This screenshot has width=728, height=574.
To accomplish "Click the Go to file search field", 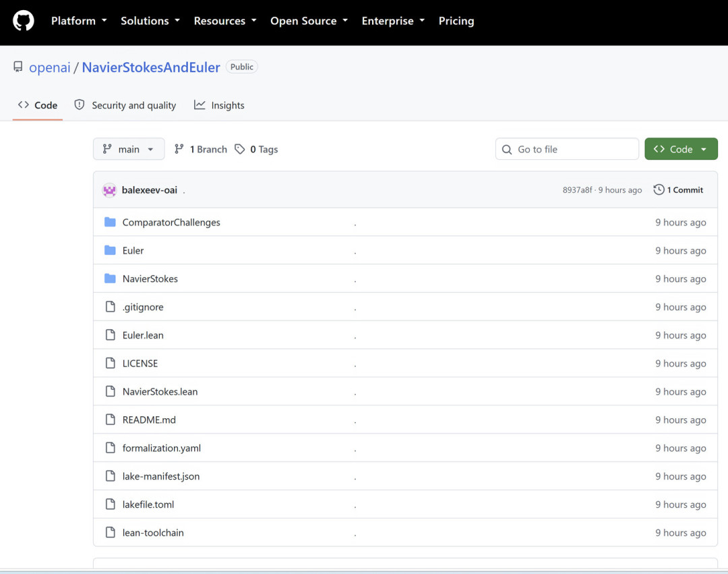I will [567, 149].
